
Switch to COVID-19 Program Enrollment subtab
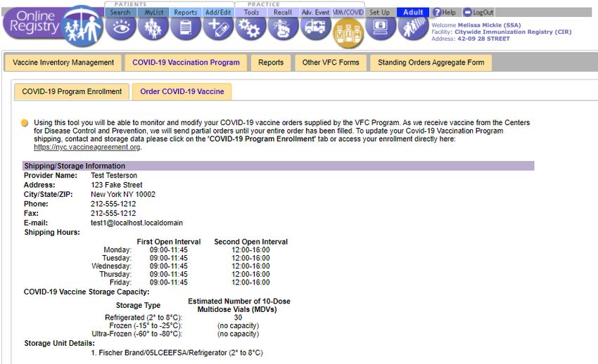coord(72,91)
